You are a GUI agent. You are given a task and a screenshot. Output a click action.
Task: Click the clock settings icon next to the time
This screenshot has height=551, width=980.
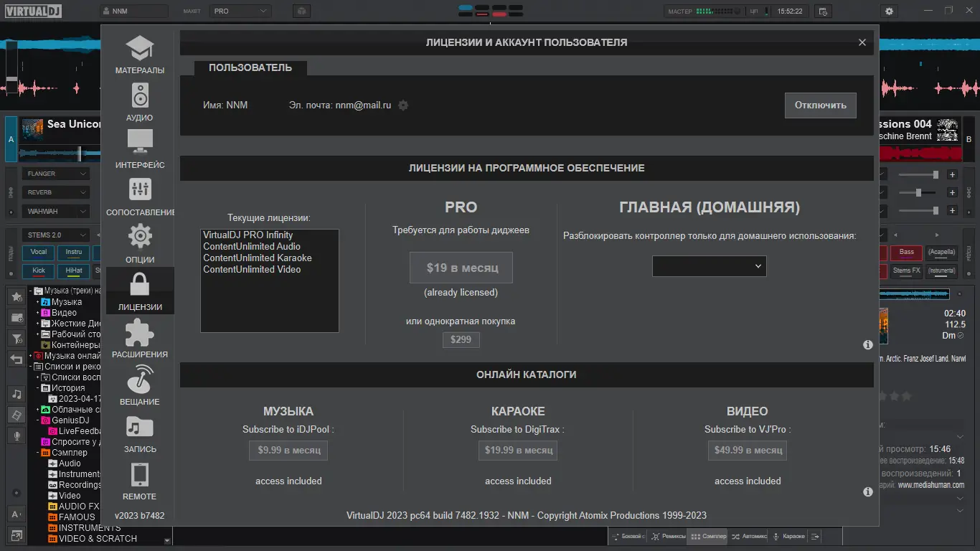(823, 11)
